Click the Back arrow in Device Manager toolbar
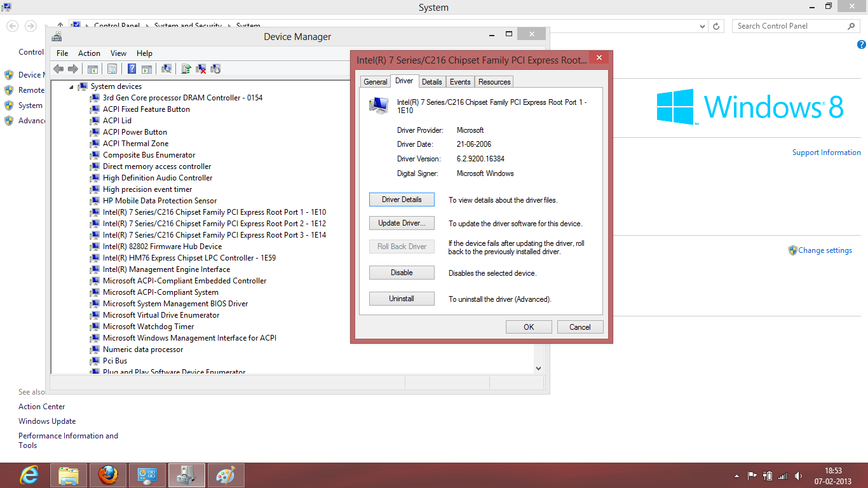 click(58, 69)
